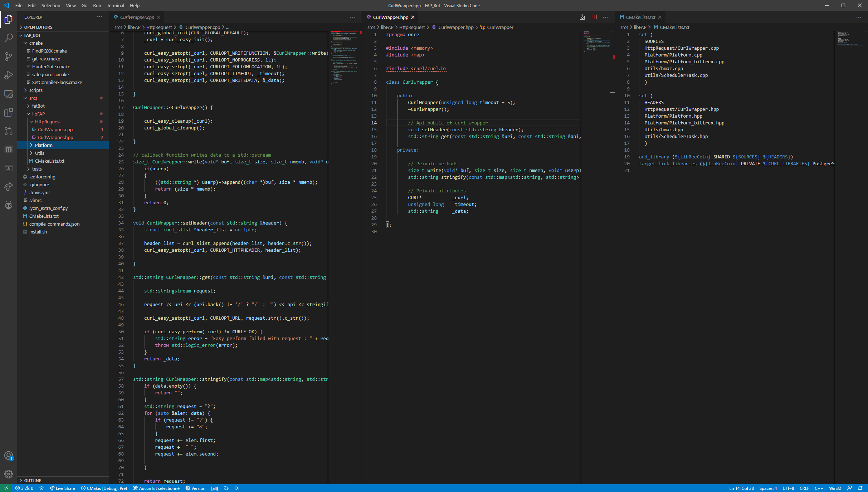
Task: Collapse the FAP_BOT root folder
Action: tap(63, 35)
